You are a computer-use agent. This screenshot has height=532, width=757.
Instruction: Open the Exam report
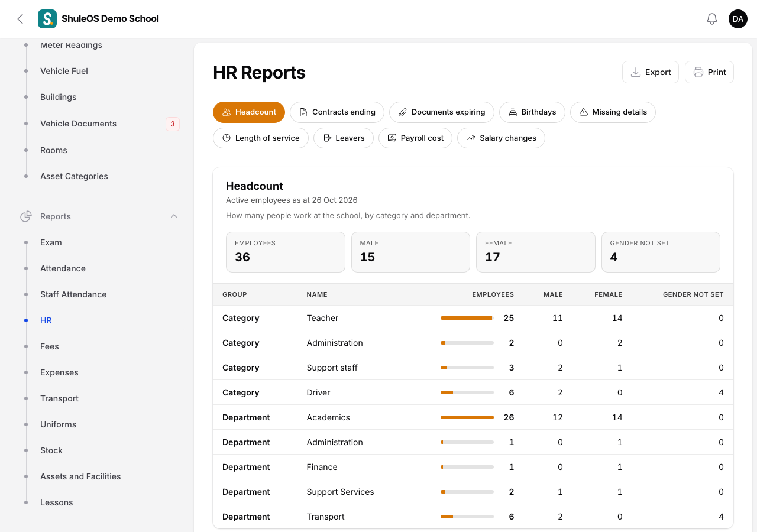pyautogui.click(x=51, y=242)
